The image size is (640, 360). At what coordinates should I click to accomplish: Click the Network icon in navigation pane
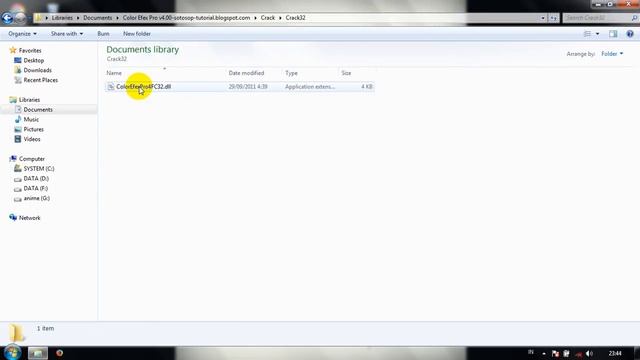[13, 218]
